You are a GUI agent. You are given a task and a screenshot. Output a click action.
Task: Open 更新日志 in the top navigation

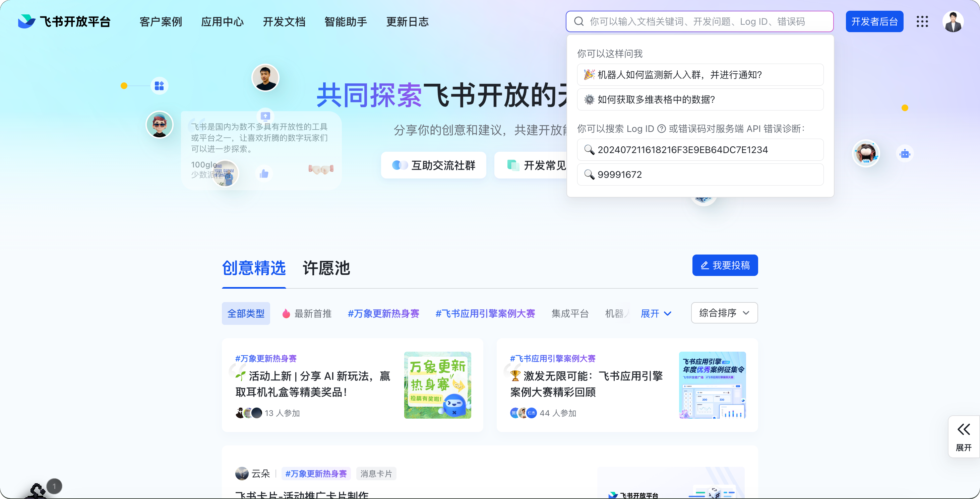407,22
